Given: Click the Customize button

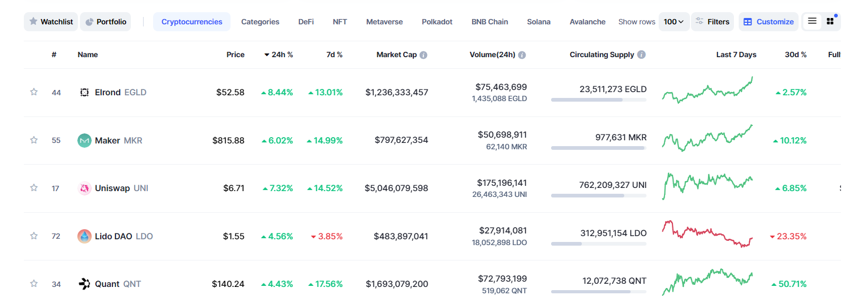Looking at the screenshot, I should [768, 22].
